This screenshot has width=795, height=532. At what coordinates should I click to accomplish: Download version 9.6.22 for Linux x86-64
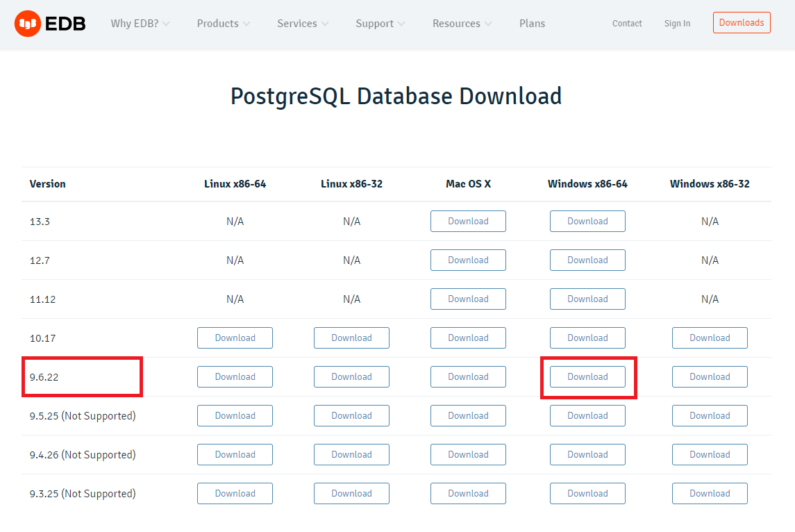pos(235,377)
